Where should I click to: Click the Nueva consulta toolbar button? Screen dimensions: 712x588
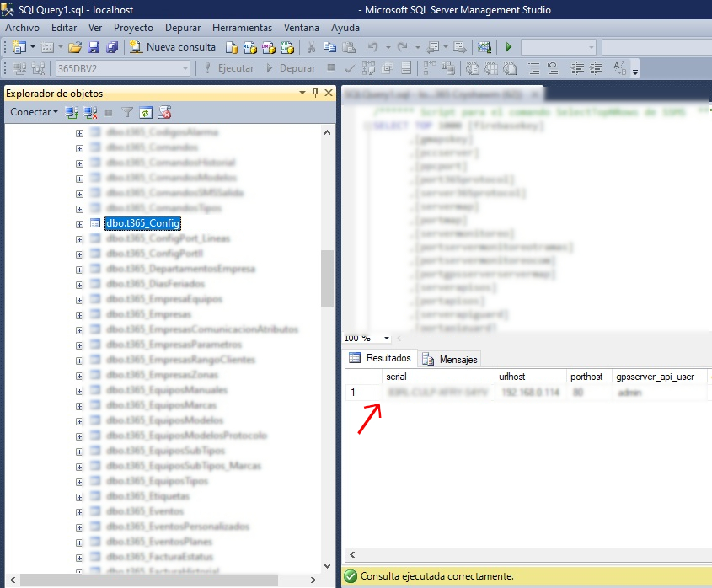[173, 47]
